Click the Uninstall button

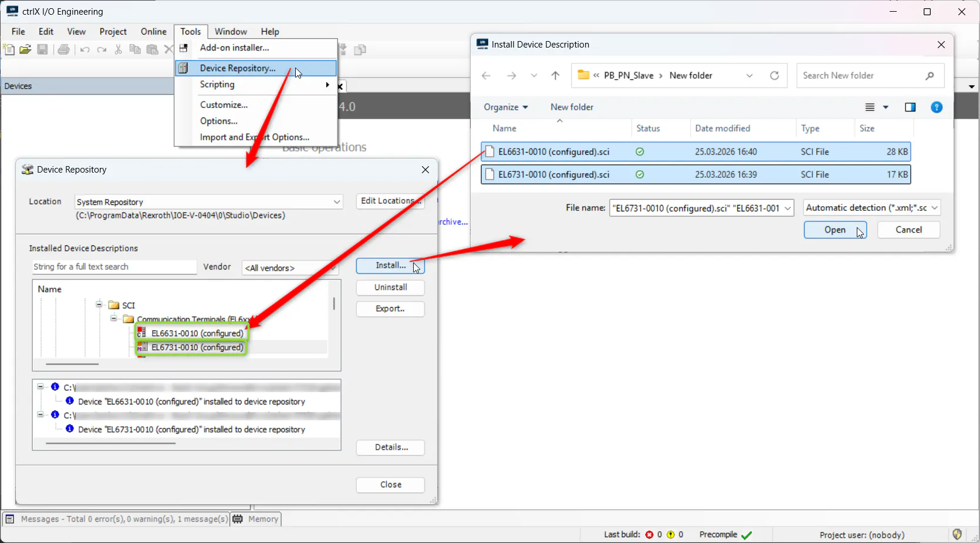390,288
